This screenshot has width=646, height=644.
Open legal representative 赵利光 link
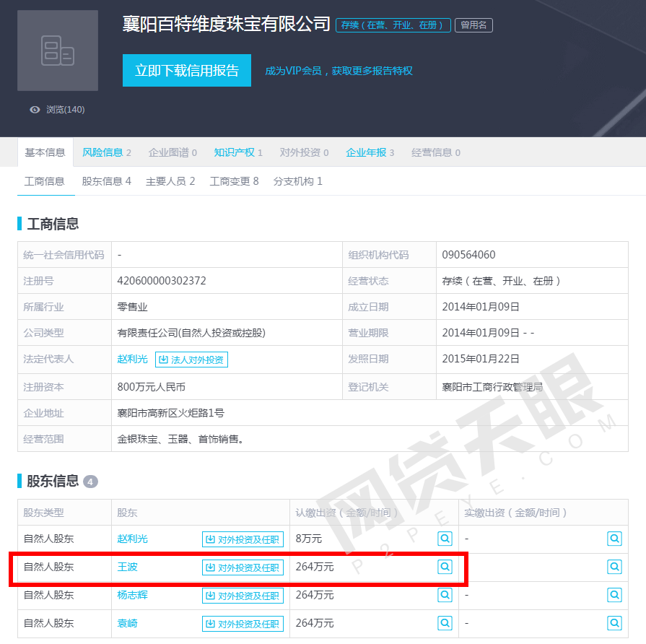132,359
